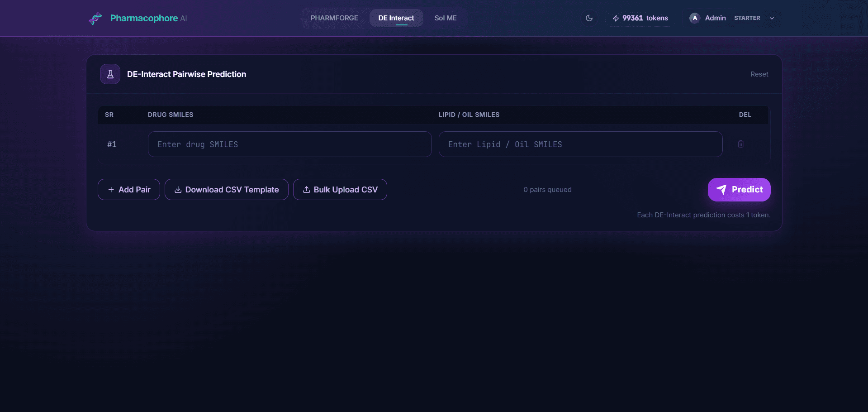Switch to the Sol ME tab
868x412 pixels.
[x=445, y=18]
